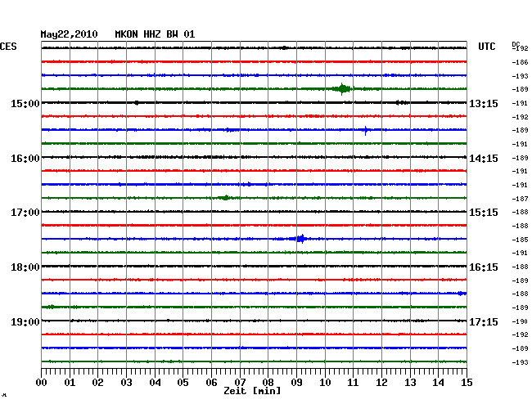This screenshot has width=532, height=404.
Task: Select the 15:00 local time label
Action: tap(25, 103)
